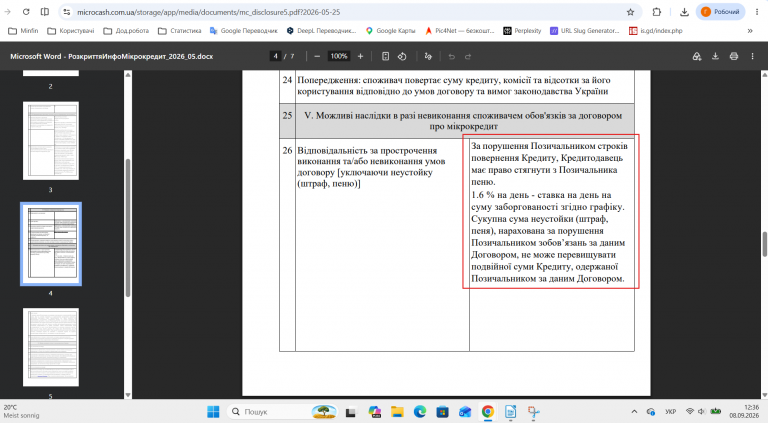Reload the page with refresh icon
The height and width of the screenshot is (423, 768).
[26, 12]
